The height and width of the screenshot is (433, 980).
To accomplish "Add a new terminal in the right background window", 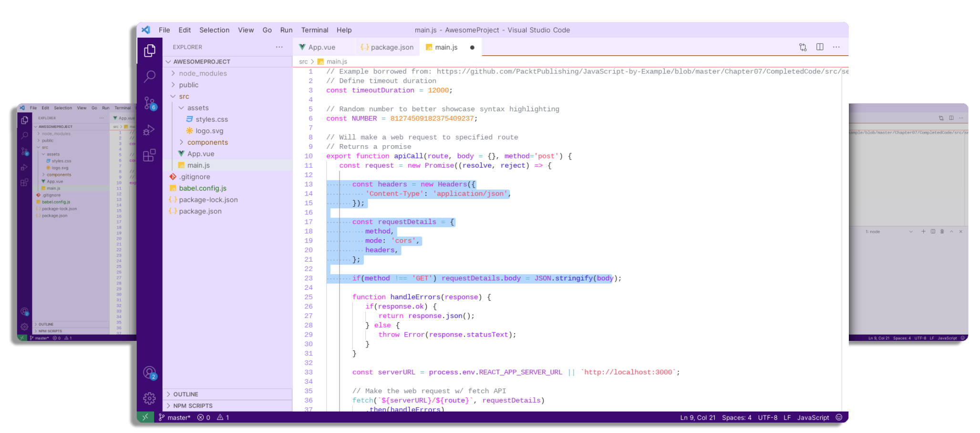I will 923,232.
